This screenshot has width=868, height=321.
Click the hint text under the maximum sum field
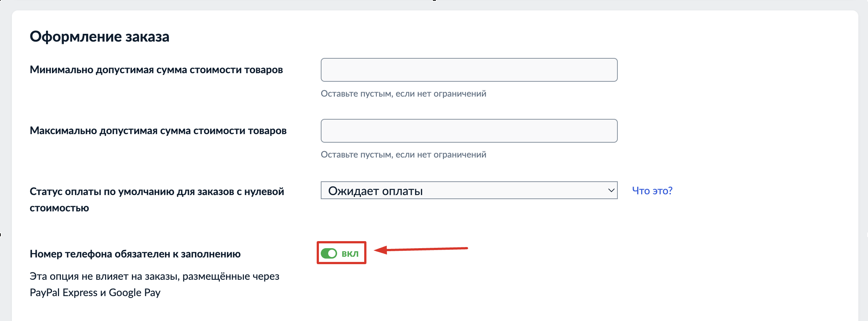click(403, 155)
